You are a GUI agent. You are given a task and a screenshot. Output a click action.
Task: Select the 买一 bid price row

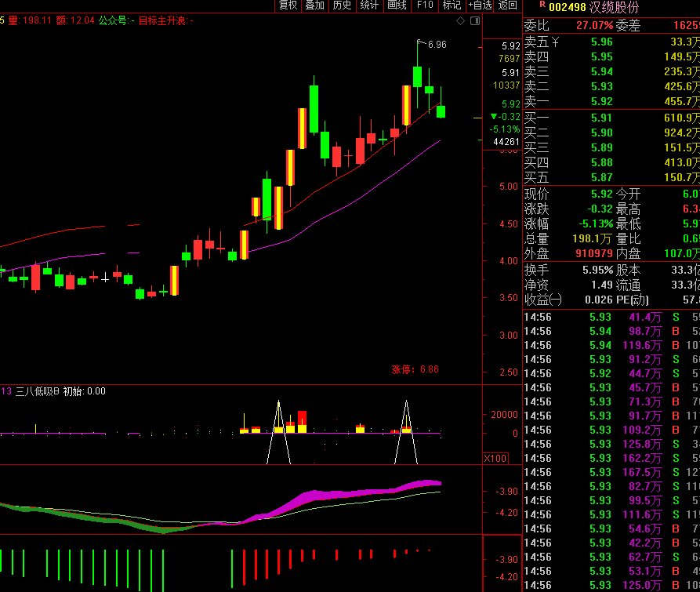click(x=611, y=118)
